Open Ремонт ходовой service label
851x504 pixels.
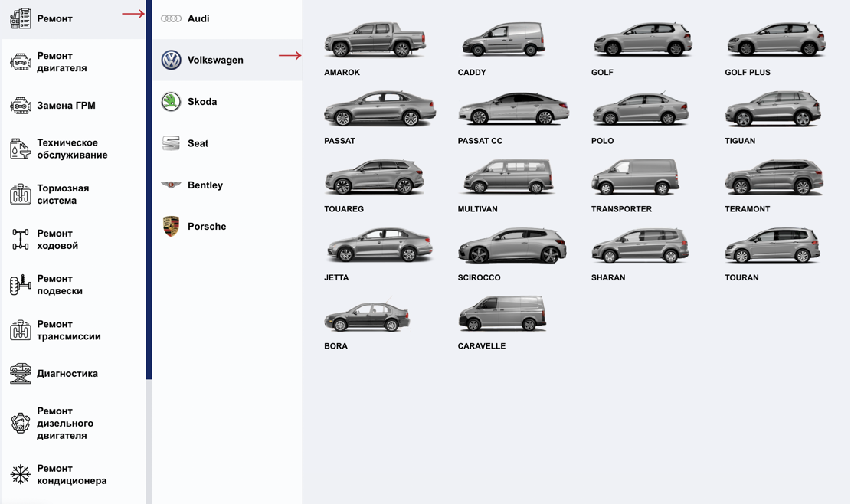57,239
